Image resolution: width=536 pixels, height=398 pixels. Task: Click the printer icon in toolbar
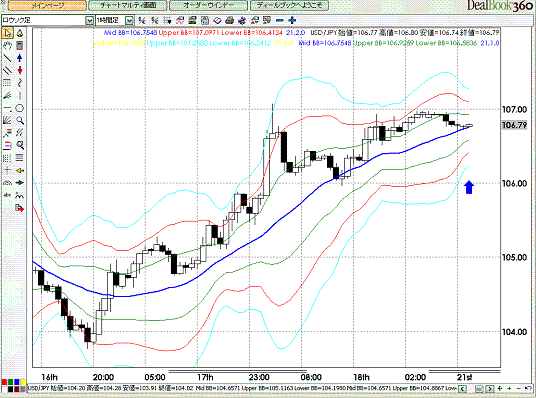pos(229,21)
